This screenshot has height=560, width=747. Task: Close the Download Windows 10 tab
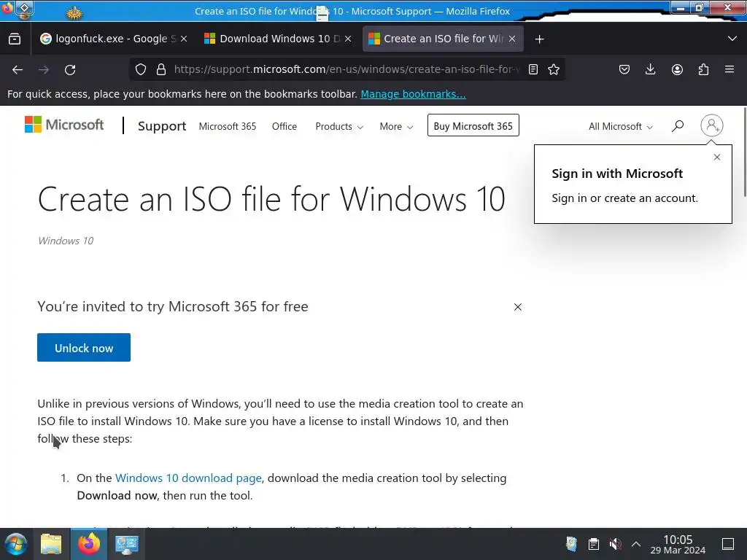coord(348,39)
